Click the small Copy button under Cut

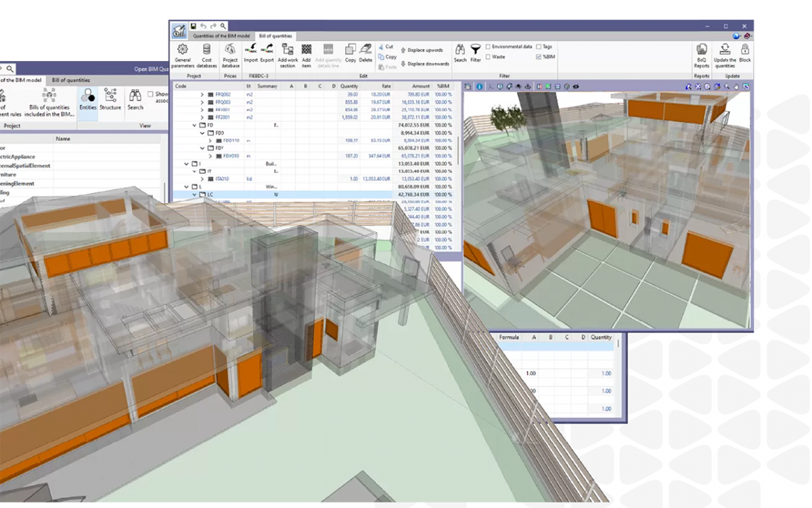tap(388, 57)
